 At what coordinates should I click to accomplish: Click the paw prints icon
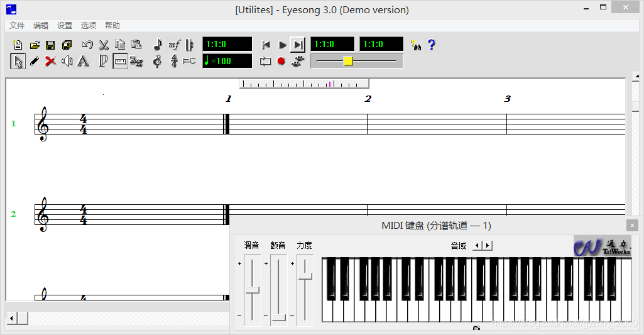(298, 61)
